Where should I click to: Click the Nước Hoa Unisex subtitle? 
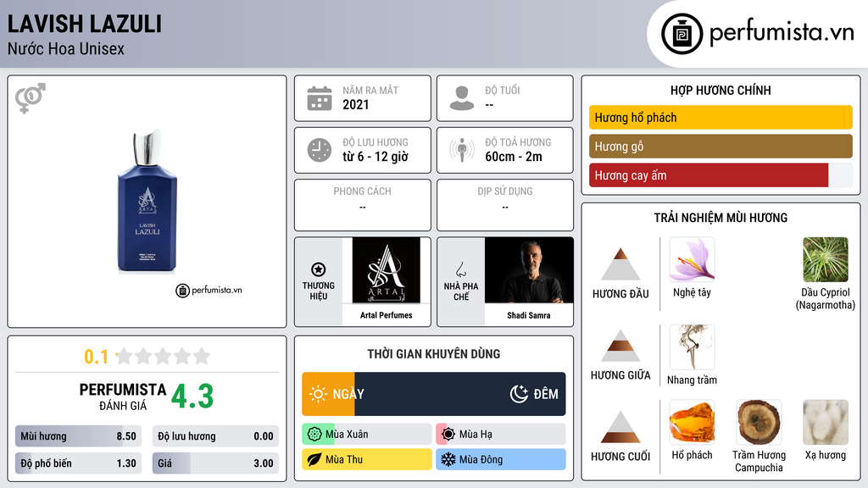coord(66,48)
